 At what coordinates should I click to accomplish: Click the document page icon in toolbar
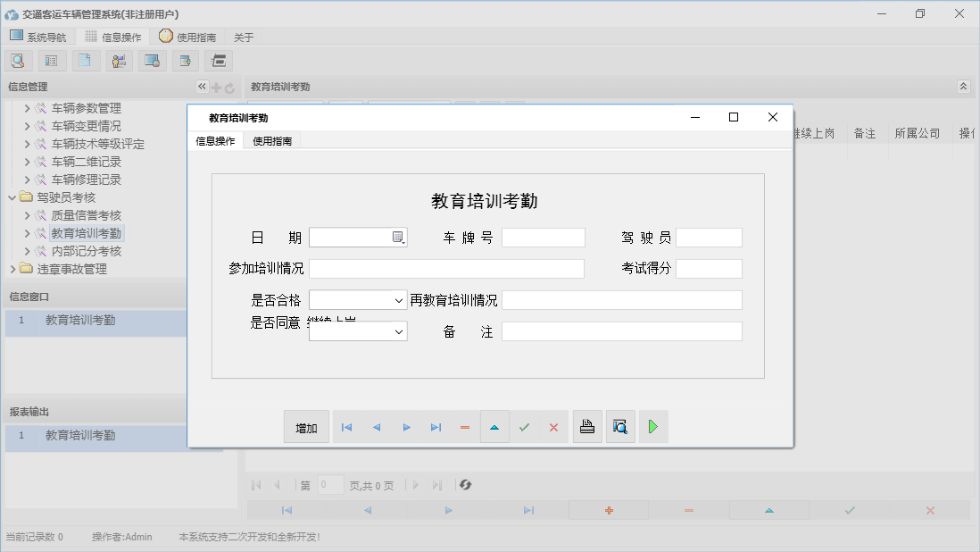(x=85, y=60)
